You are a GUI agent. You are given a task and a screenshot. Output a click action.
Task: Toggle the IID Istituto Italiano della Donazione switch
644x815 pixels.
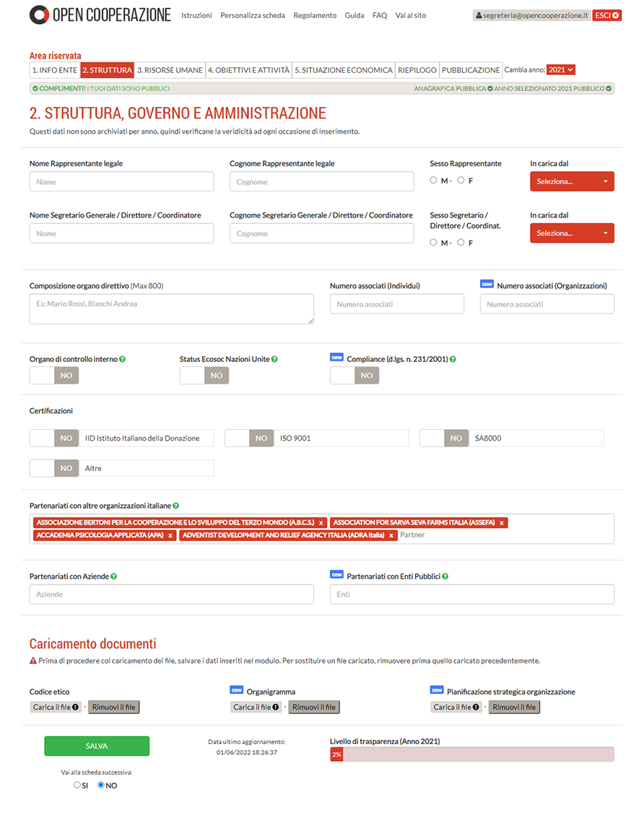54,438
